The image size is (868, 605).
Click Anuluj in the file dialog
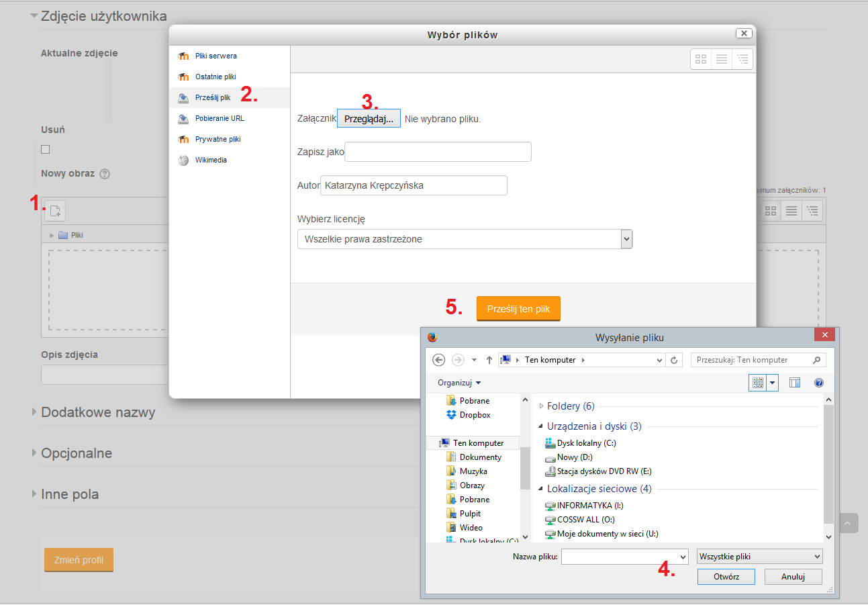tap(793, 577)
